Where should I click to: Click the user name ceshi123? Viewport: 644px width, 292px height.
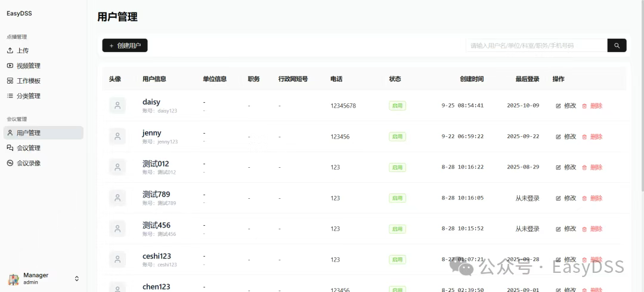[x=157, y=256]
